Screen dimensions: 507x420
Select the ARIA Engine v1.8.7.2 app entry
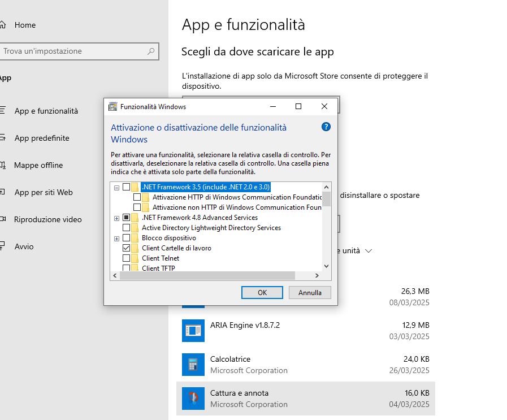click(306, 331)
